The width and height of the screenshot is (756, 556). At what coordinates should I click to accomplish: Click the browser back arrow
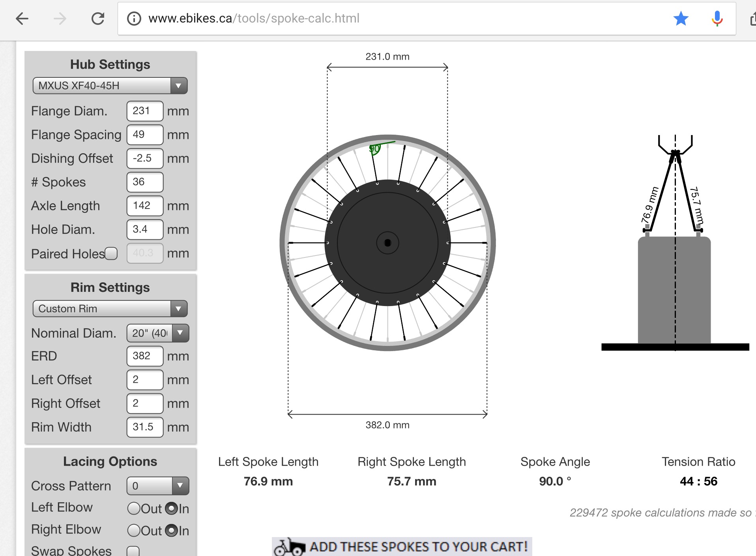[x=22, y=19]
